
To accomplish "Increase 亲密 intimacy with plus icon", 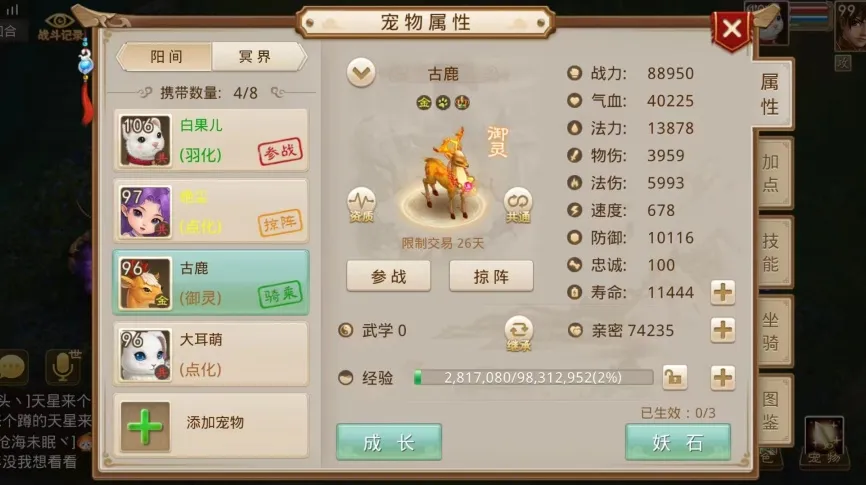I will pos(722,330).
